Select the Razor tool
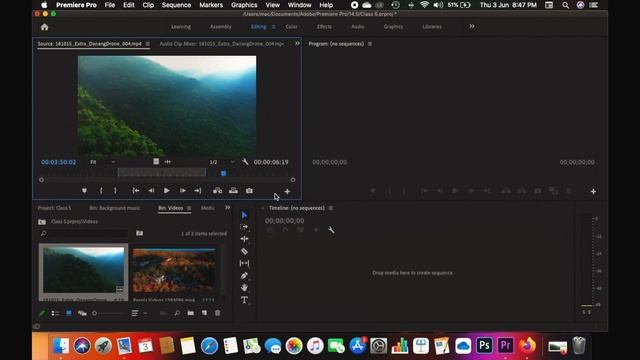 click(244, 251)
